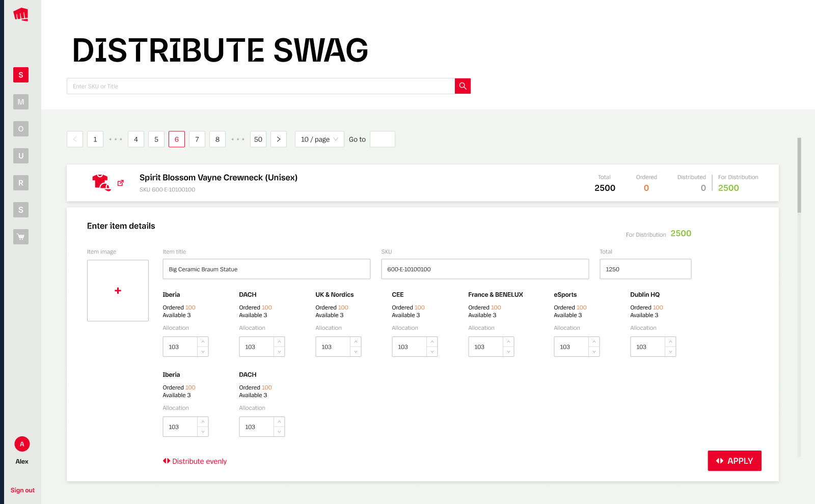Decrease UK & Nordics allocation
The image size is (815, 504).
356,352
